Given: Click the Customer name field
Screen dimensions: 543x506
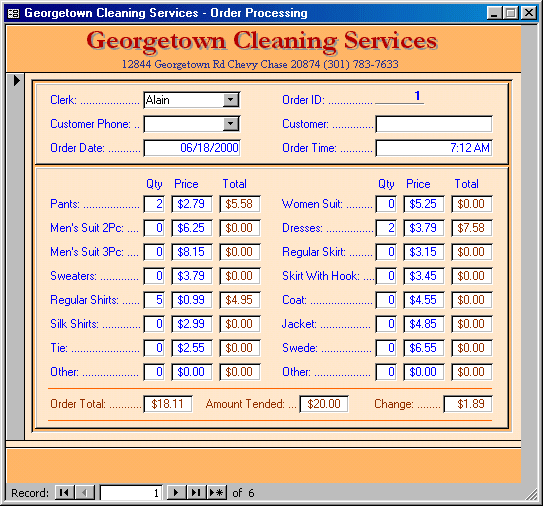Looking at the screenshot, I should coord(434,124).
